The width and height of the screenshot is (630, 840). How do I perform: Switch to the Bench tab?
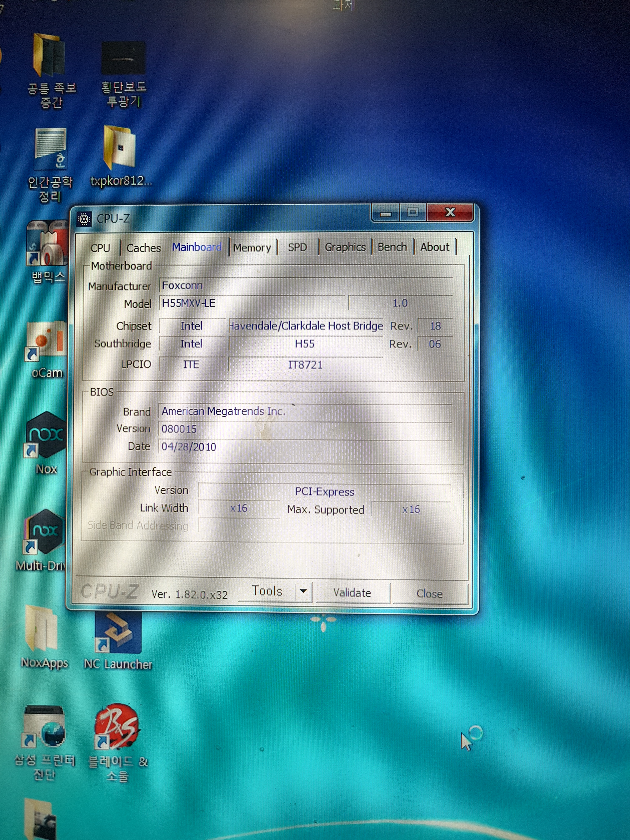tap(392, 247)
